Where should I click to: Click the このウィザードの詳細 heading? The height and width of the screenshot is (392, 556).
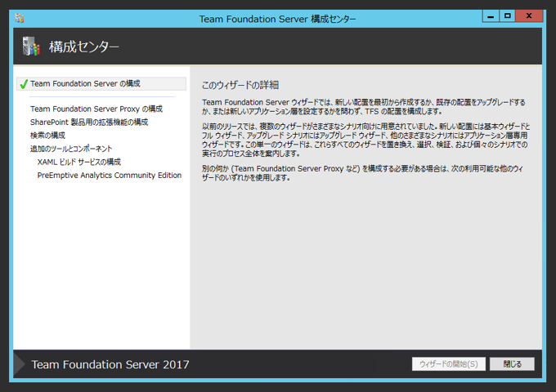240,85
